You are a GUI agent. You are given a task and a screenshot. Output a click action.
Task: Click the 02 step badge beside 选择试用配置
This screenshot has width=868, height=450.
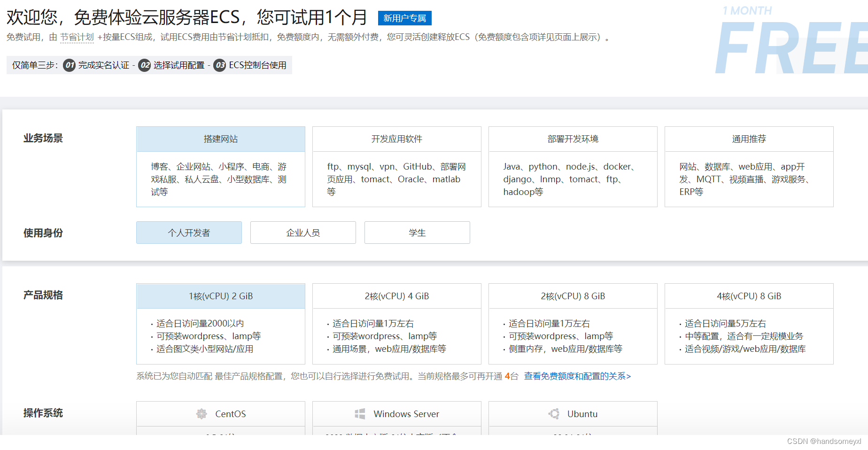pyautogui.click(x=144, y=65)
